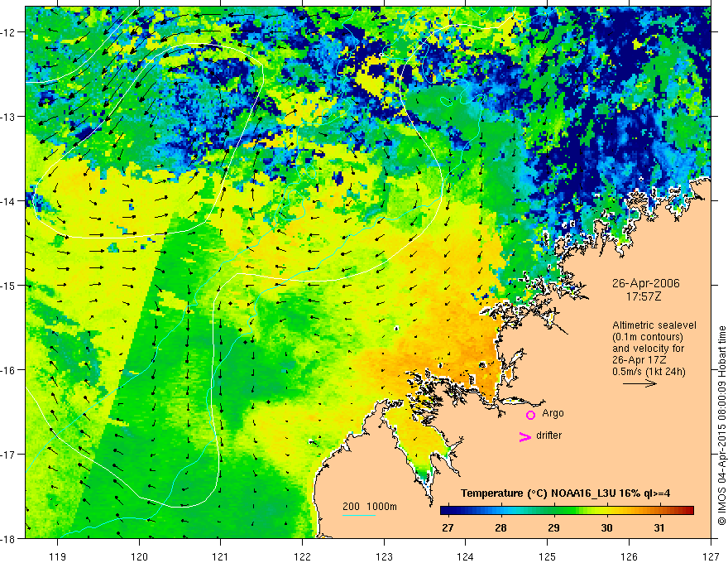Click the longitude axis label '126'
The width and height of the screenshot is (728, 563).
pos(629,556)
